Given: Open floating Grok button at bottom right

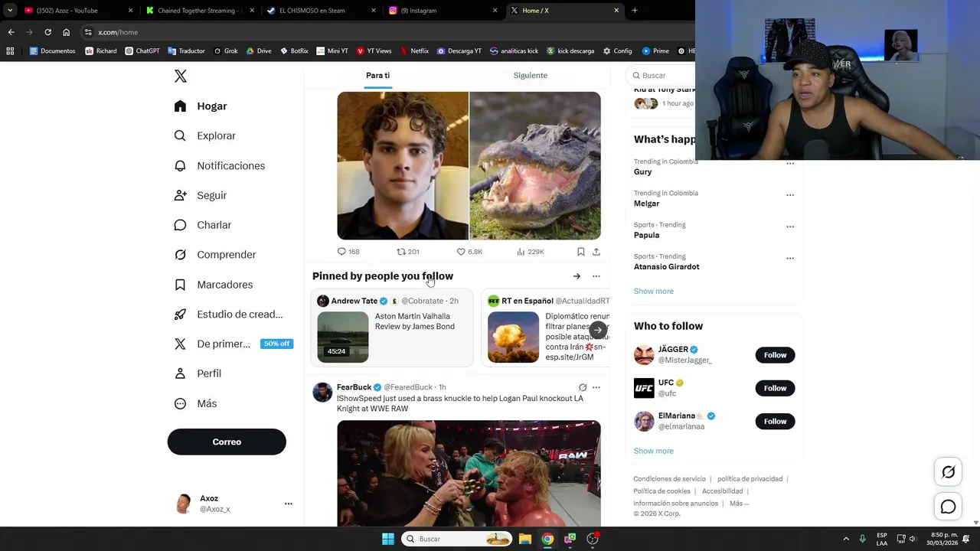Looking at the screenshot, I should coord(948,472).
